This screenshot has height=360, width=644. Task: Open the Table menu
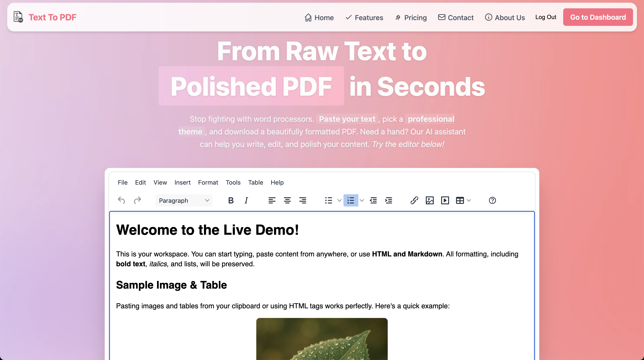[255, 182]
